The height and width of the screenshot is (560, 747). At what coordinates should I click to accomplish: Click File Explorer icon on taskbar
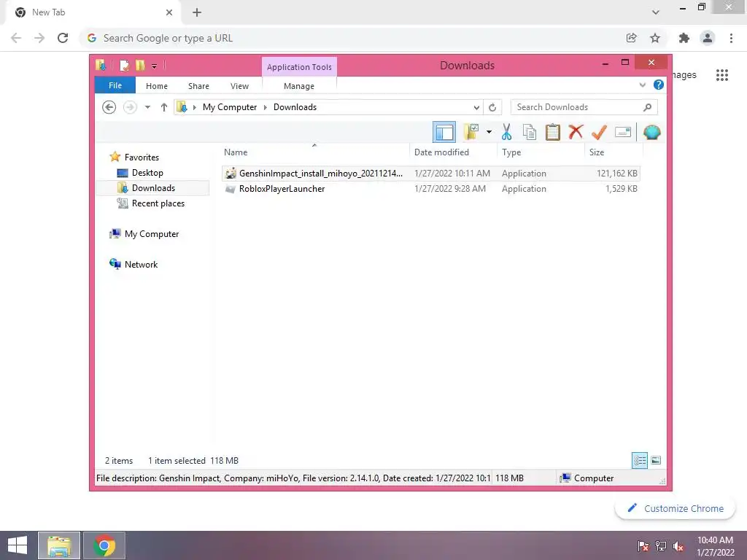point(59,545)
